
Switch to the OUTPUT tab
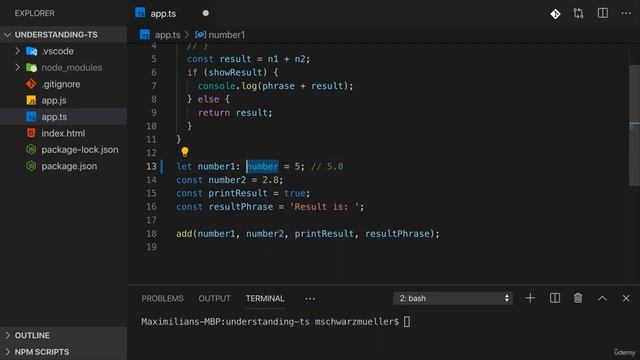(214, 299)
